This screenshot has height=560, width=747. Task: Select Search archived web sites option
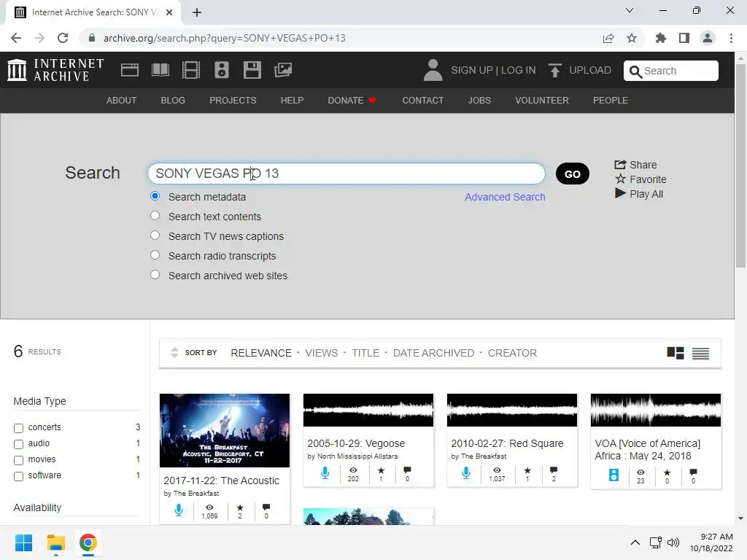coord(155,274)
